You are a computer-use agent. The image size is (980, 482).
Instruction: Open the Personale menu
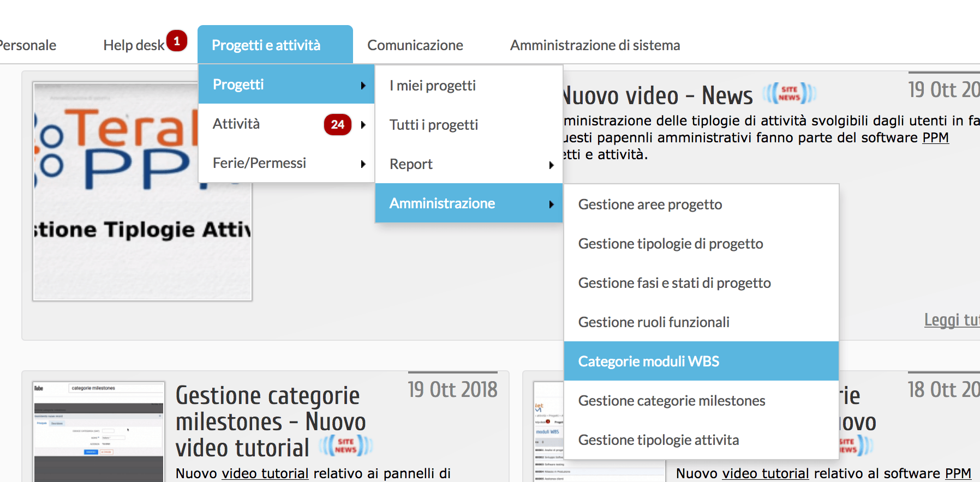coord(27,45)
